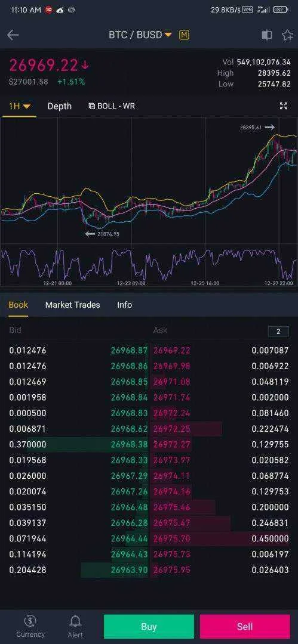Tap the 28395.61 high marker on chart
The image size is (298, 644).
pos(257,128)
